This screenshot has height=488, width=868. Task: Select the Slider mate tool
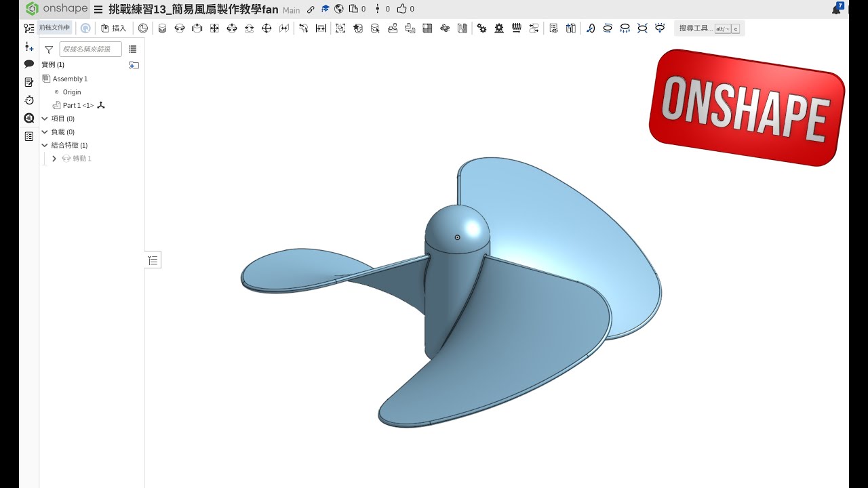(x=197, y=28)
